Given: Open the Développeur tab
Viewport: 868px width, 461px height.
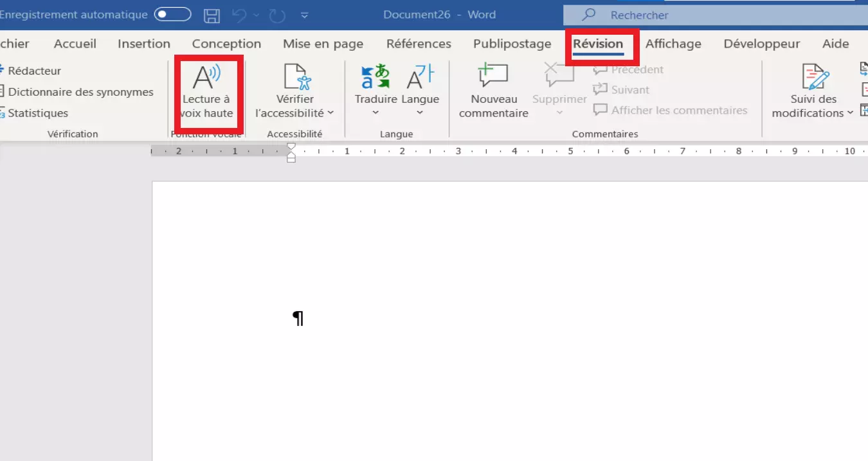Looking at the screenshot, I should 762,44.
